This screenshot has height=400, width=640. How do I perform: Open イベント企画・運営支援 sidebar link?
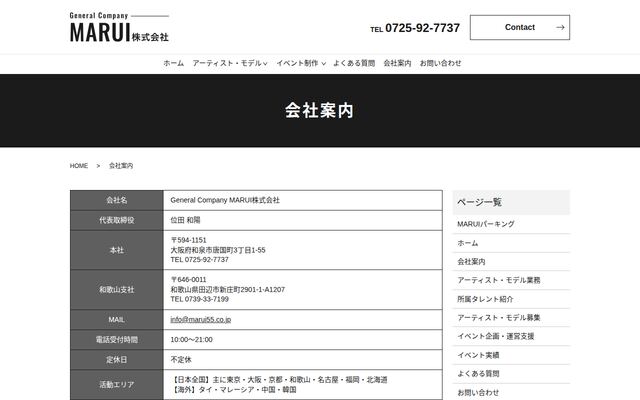click(496, 336)
